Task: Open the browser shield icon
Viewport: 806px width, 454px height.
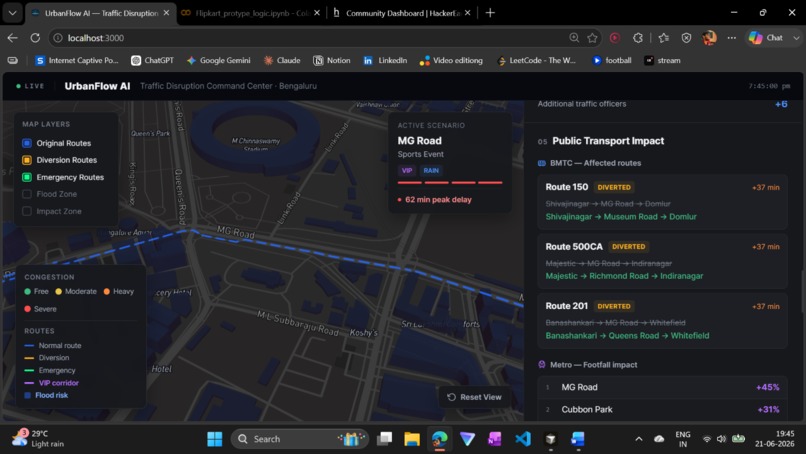Action: pos(686,38)
